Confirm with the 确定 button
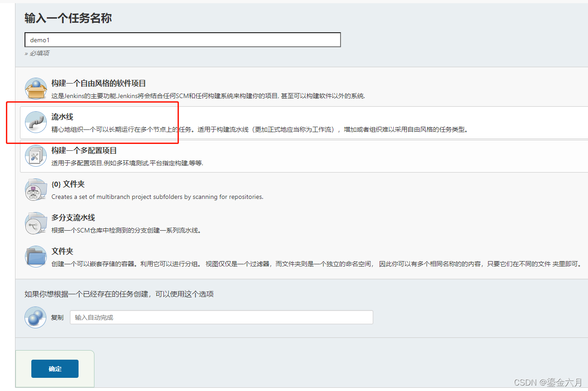 55,369
